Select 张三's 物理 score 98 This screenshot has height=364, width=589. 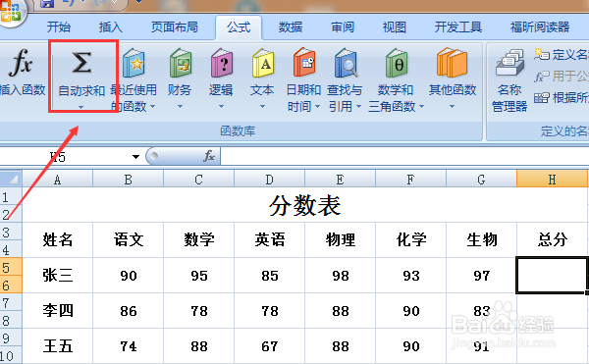coord(340,276)
